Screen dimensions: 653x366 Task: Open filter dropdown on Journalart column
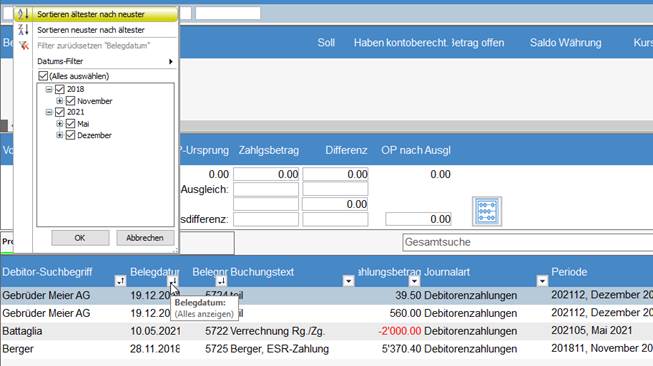coord(542,281)
